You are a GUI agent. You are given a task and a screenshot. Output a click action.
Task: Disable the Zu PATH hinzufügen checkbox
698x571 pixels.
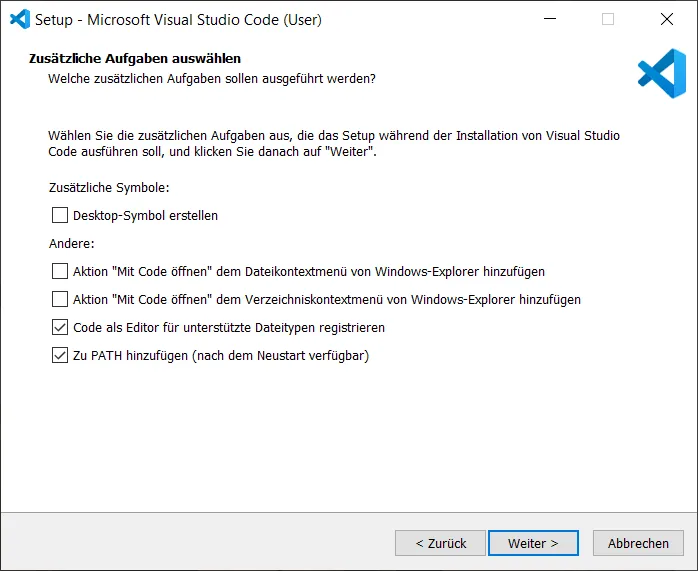coord(60,355)
